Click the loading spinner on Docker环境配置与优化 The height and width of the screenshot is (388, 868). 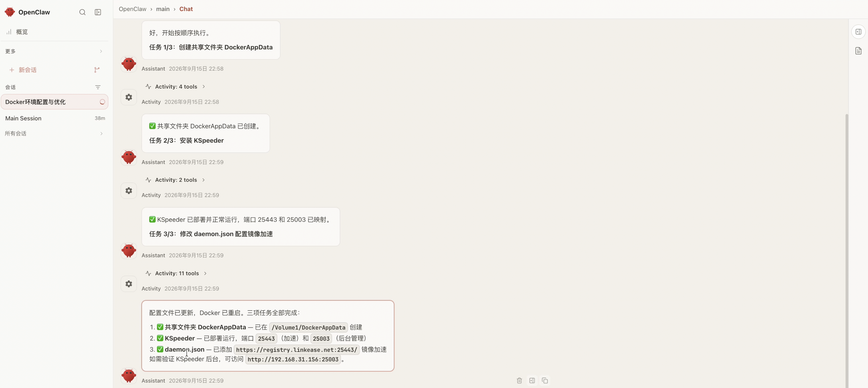click(102, 102)
